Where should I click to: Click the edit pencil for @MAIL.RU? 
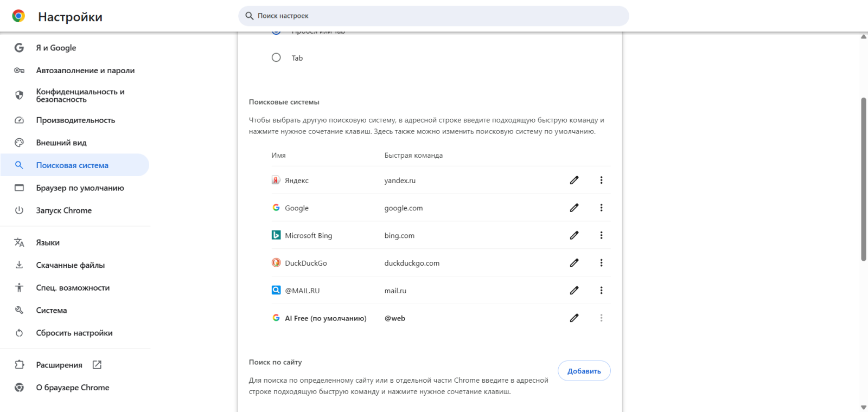pyautogui.click(x=574, y=291)
